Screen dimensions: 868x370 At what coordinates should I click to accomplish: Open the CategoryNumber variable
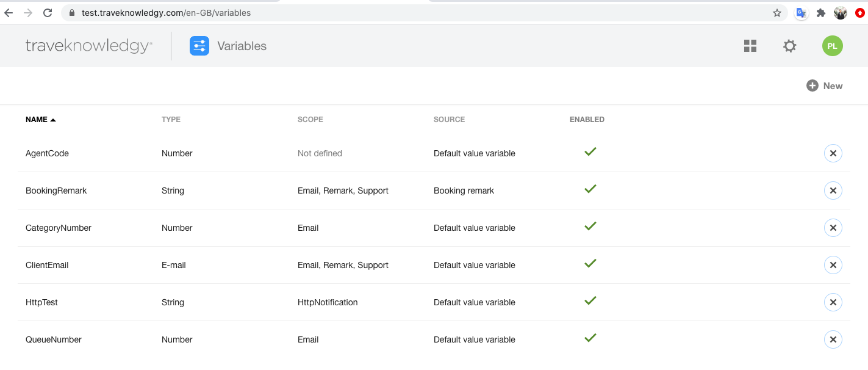coord(59,228)
